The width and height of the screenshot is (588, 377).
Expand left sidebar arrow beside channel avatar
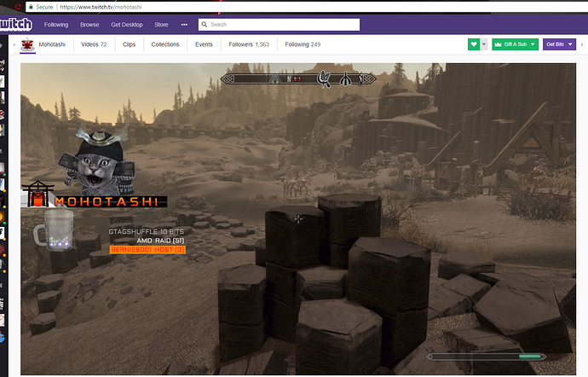coord(14,44)
